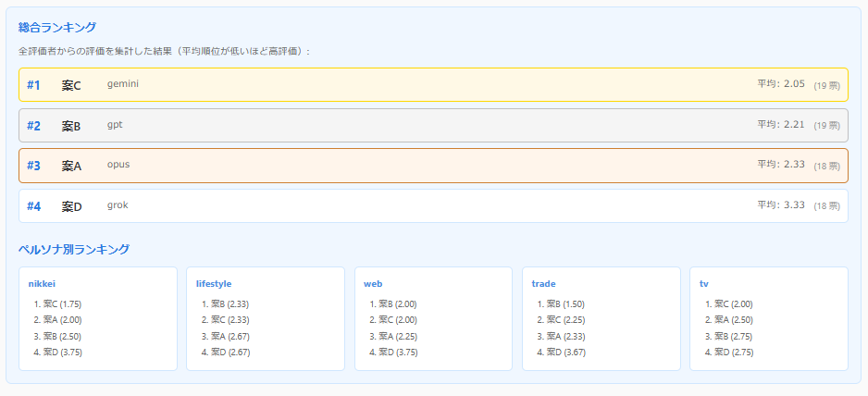Open the nikkei persona card title
The height and width of the screenshot is (396, 868).
pos(43,284)
